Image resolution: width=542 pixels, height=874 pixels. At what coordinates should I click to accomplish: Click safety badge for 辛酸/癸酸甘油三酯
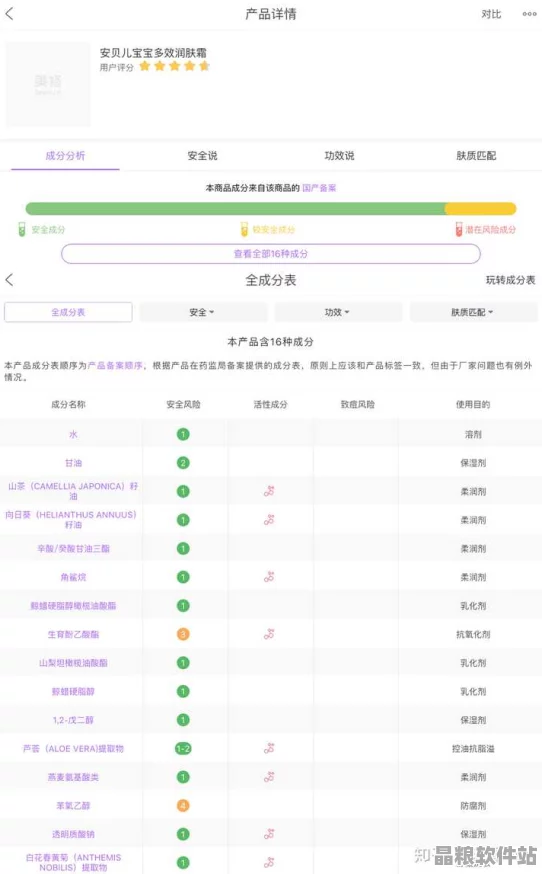(183, 548)
